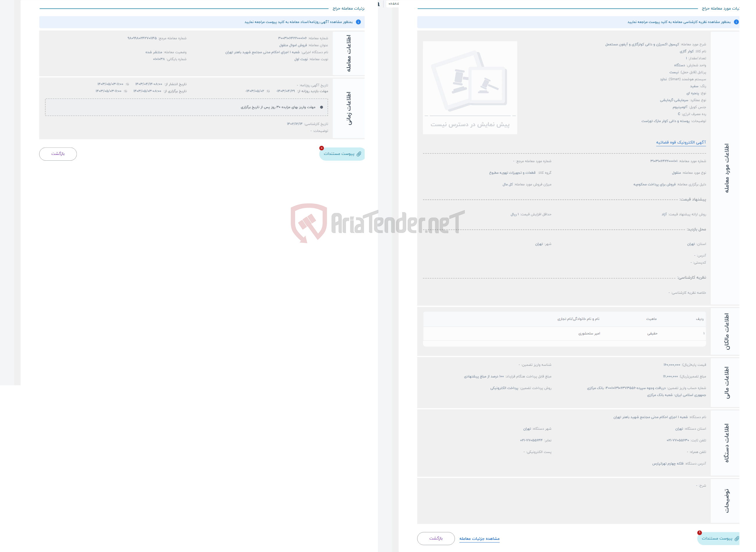
Task: Click the paperclip پیوست مستندات icon (left panel)
Action: point(359,154)
